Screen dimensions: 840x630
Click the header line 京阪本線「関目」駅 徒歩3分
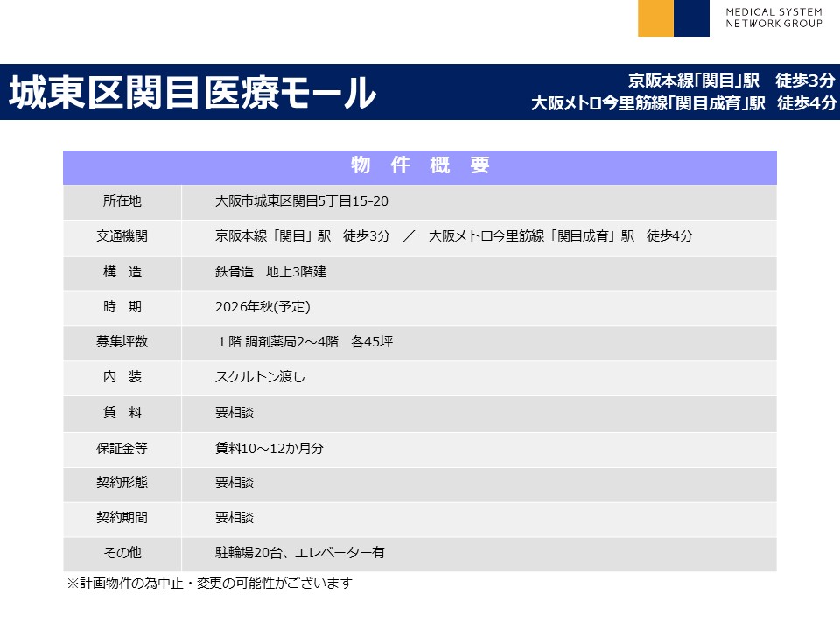click(x=731, y=80)
